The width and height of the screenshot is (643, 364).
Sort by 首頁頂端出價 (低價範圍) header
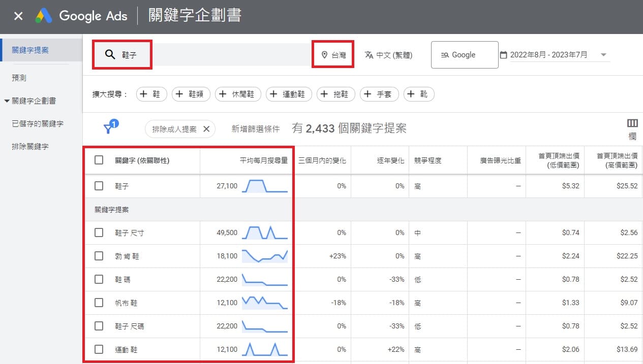pyautogui.click(x=559, y=160)
